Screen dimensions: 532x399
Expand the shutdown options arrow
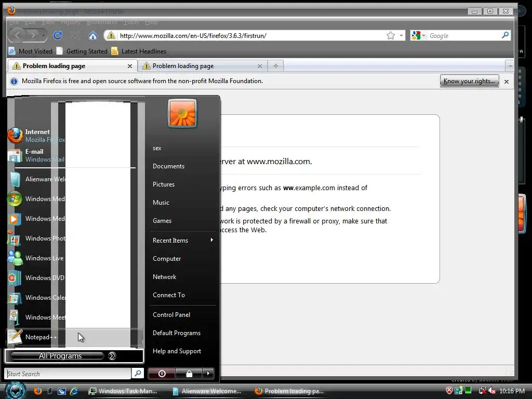[208, 374]
